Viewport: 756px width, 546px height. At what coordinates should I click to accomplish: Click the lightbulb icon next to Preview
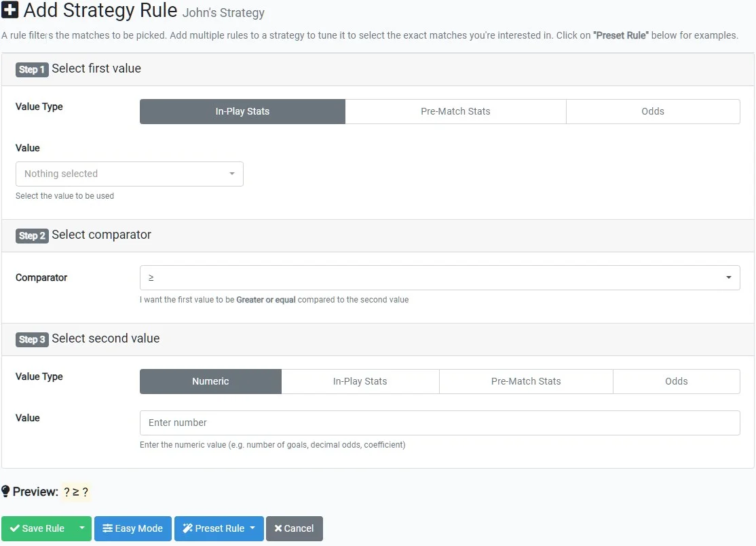7,492
